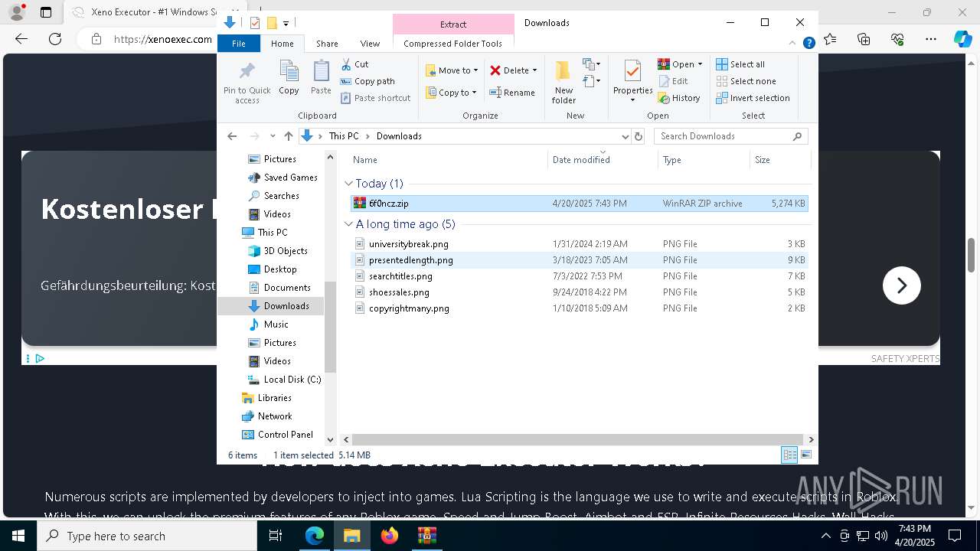Open the Compressed Folder Tools tab
Viewport: 980px width, 551px height.
tap(452, 44)
